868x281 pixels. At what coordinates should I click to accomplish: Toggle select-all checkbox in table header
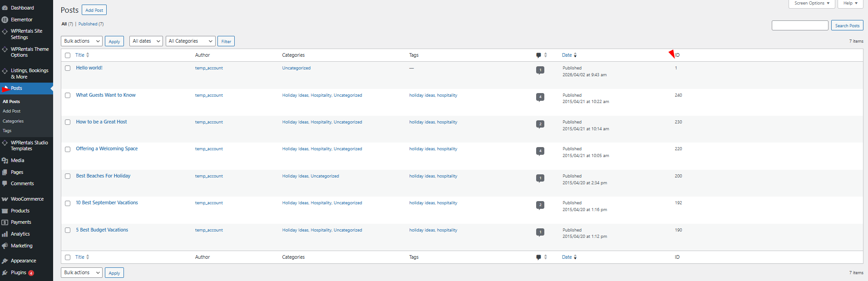[x=68, y=55]
